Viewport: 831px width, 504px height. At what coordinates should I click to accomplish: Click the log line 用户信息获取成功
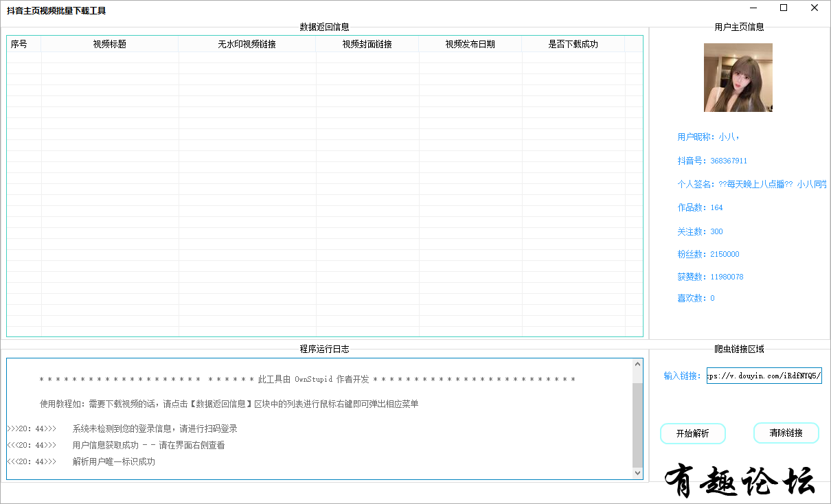tap(116, 445)
